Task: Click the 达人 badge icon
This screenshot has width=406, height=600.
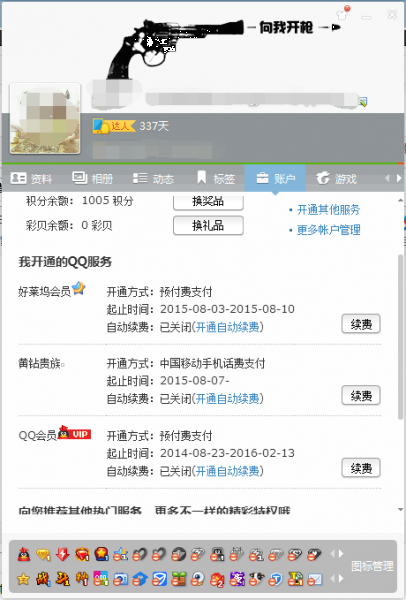Action: click(114, 126)
